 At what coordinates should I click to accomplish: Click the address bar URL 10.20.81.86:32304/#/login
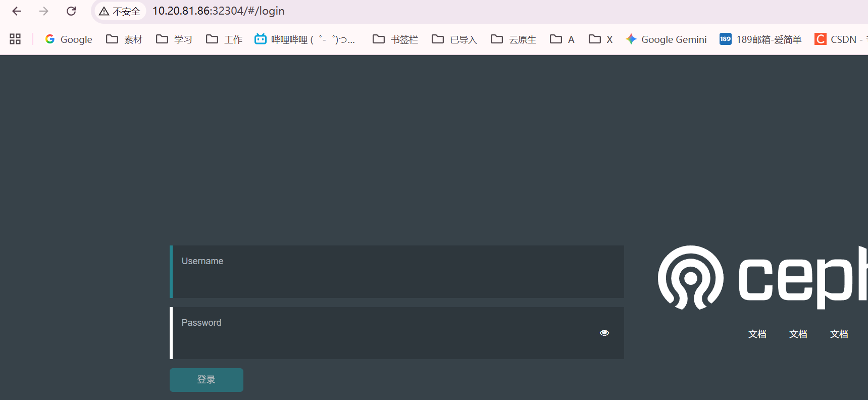218,11
